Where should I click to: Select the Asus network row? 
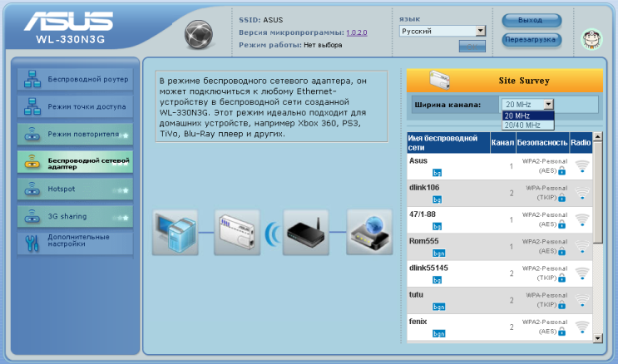point(499,166)
